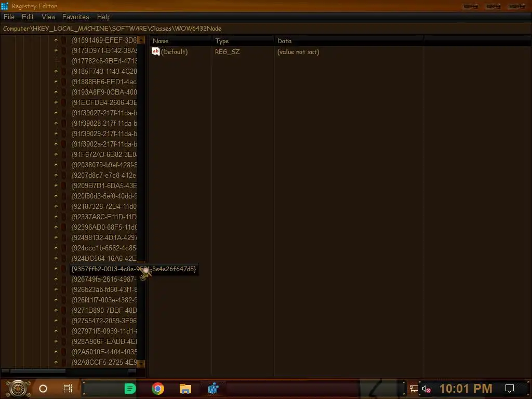Open the Edit menu
Image resolution: width=532 pixels, height=399 pixels.
click(x=28, y=17)
